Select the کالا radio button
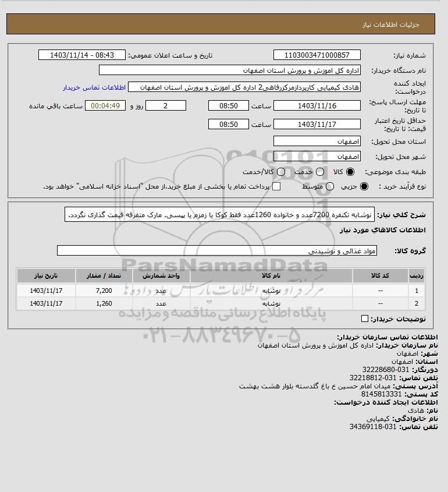 (350, 172)
